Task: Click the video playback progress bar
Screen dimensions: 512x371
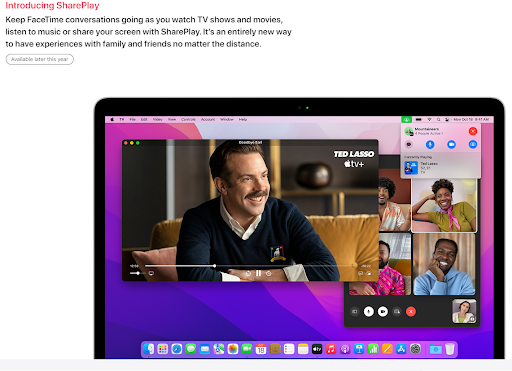Action: [250, 266]
